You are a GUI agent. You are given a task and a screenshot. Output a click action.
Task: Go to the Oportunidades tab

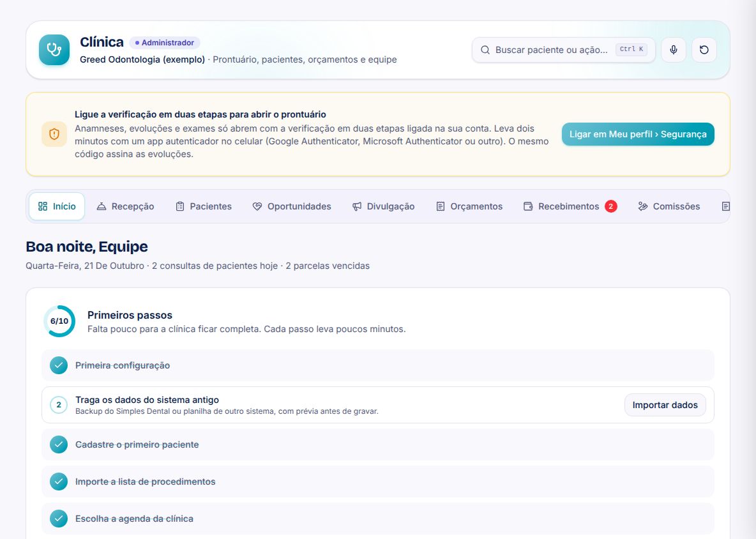[292, 206]
